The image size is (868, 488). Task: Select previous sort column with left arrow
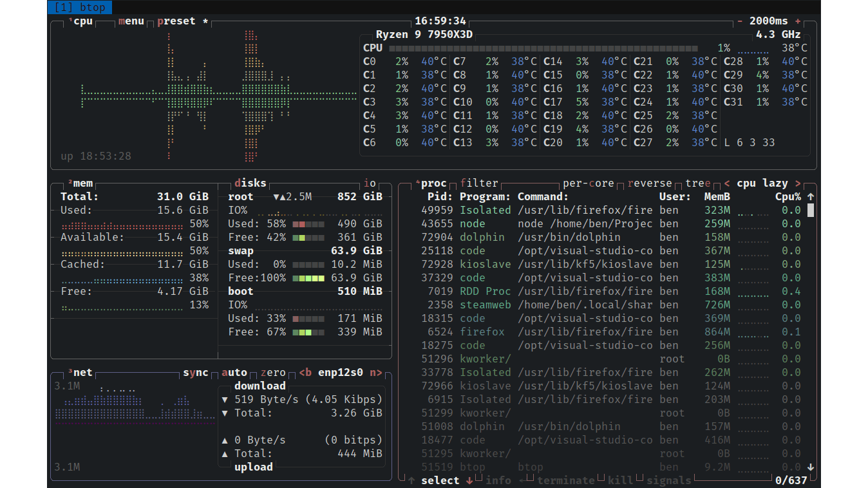727,183
